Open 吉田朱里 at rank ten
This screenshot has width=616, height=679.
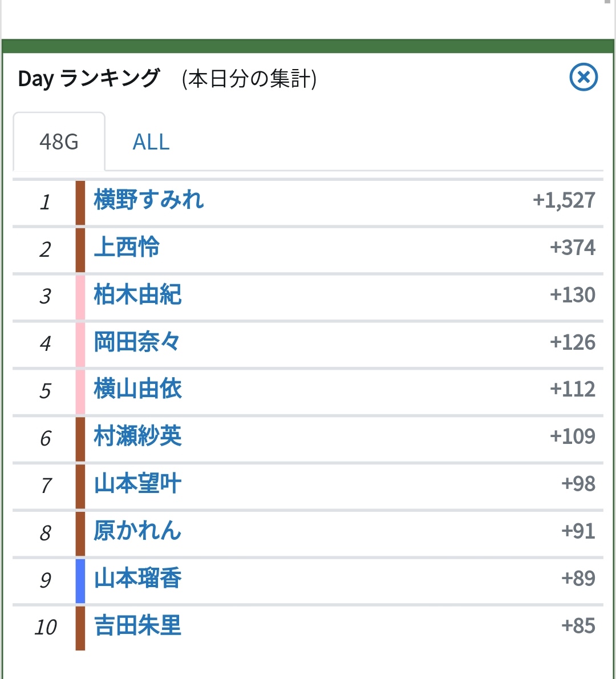(x=137, y=626)
